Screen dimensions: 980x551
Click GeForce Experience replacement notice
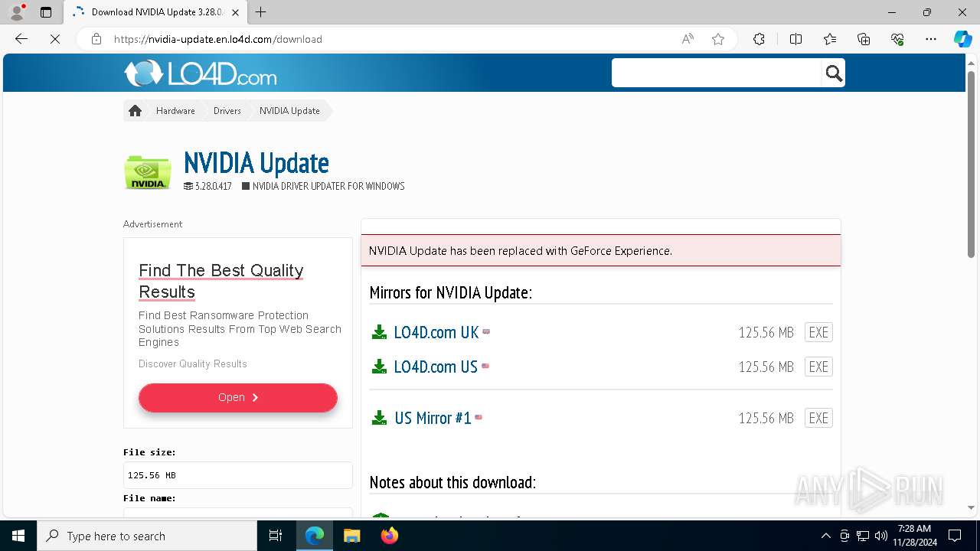pyautogui.click(x=601, y=250)
